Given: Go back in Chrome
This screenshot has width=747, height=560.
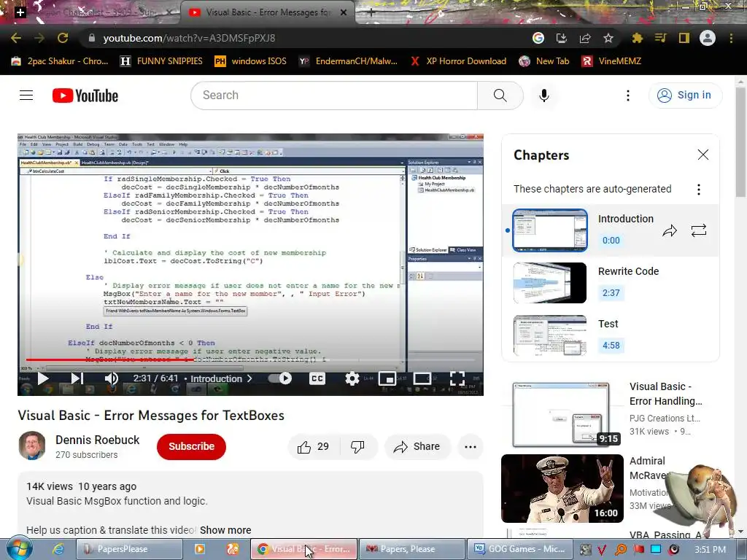Looking at the screenshot, I should (x=16, y=38).
